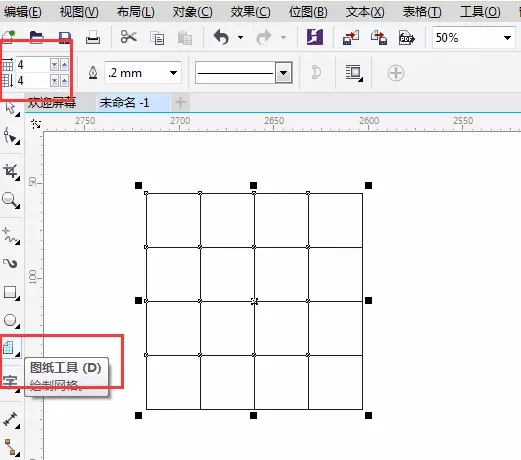Select the Pick tool
The width and height of the screenshot is (521, 460).
click(11, 109)
